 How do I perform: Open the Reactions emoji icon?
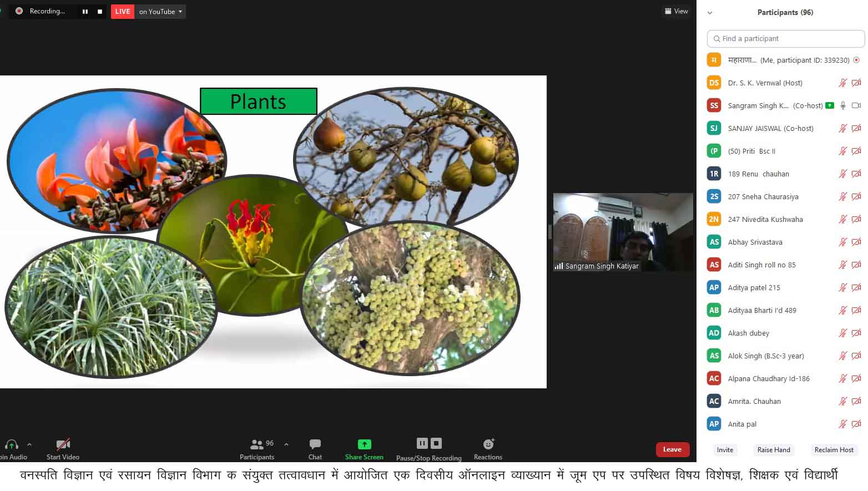pyautogui.click(x=488, y=444)
